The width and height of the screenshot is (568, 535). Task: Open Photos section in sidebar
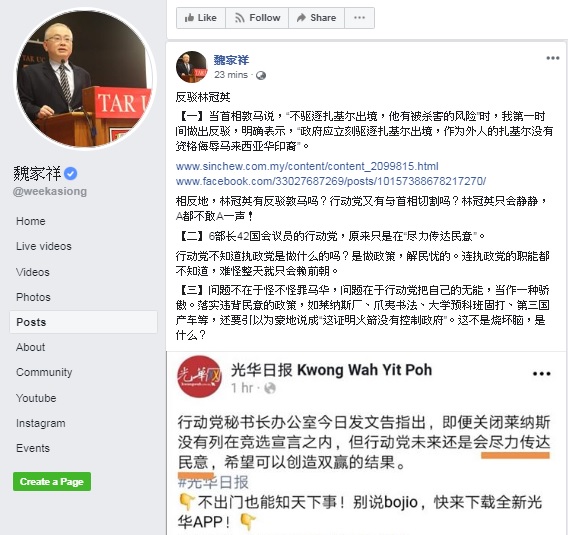click(33, 297)
